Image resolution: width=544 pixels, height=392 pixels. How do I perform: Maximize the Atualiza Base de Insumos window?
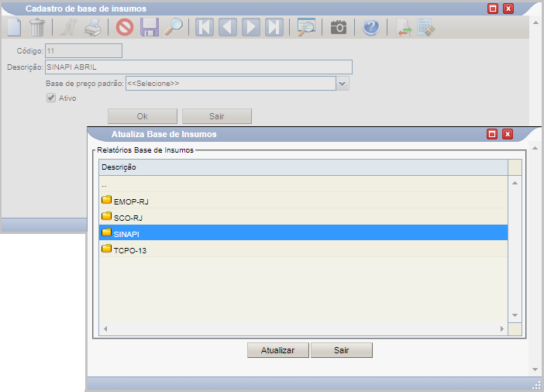[492, 134]
